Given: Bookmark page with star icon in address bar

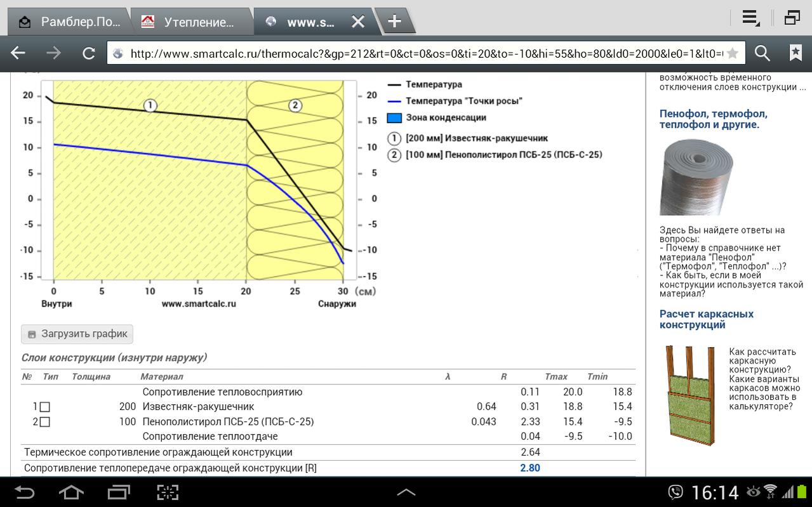Looking at the screenshot, I should click(x=733, y=53).
